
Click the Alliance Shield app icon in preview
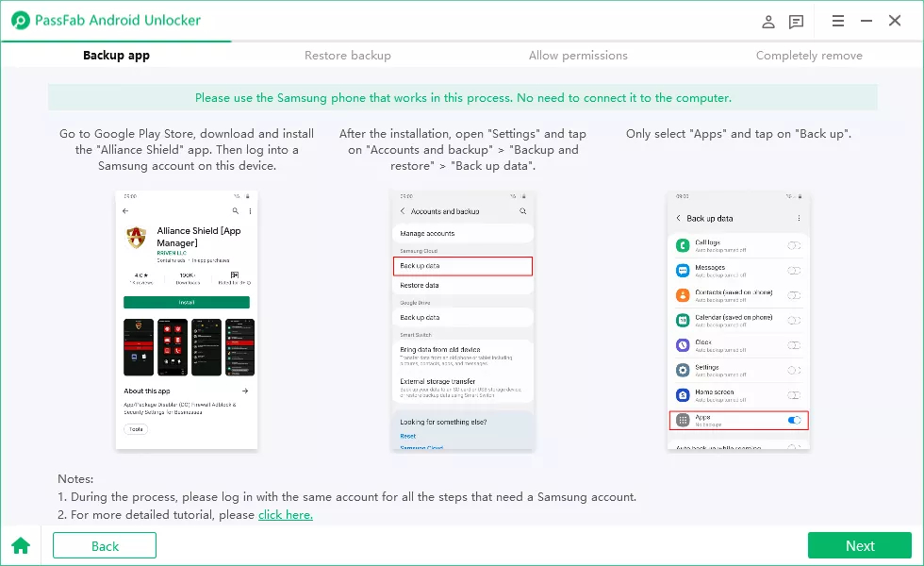tap(136, 237)
